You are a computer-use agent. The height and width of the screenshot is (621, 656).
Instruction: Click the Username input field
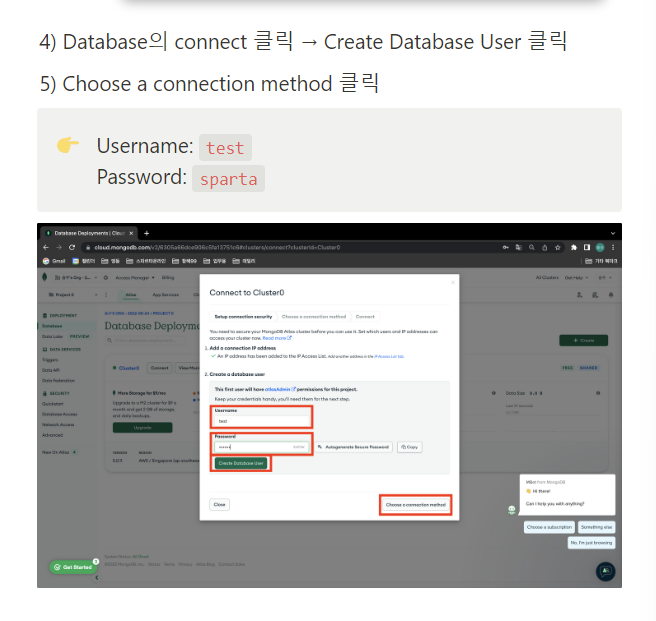click(x=261, y=421)
